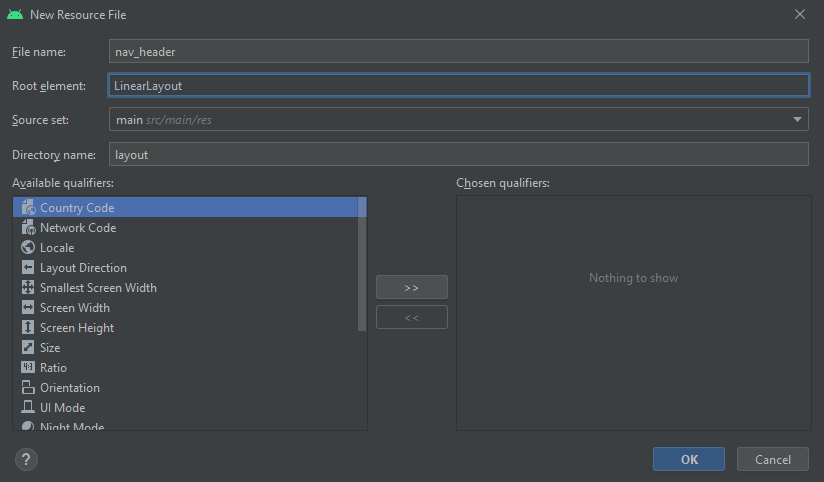Click the Layout Direction arrow icon
824x482 pixels.
28,268
